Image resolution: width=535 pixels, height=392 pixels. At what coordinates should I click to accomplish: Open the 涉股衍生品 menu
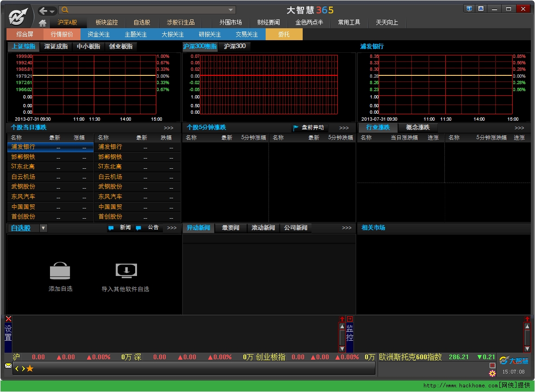coord(180,23)
